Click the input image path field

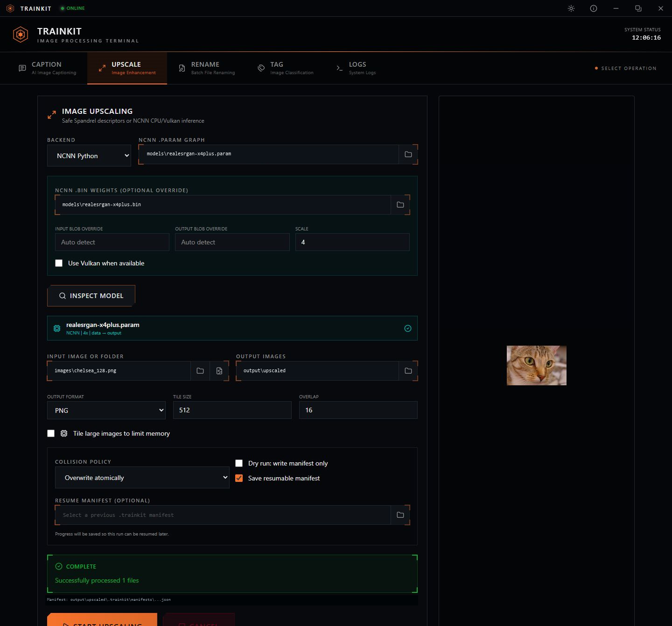point(119,371)
